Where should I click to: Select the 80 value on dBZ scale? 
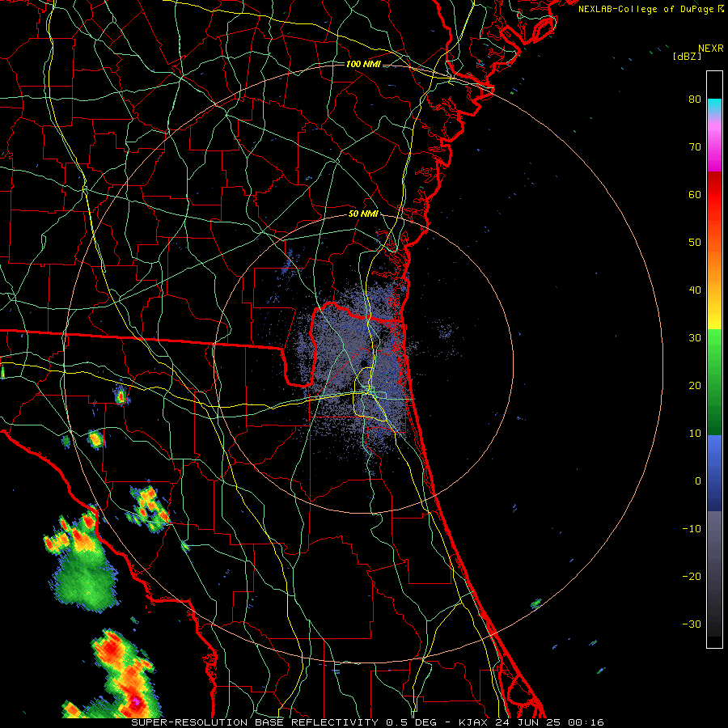point(695,99)
